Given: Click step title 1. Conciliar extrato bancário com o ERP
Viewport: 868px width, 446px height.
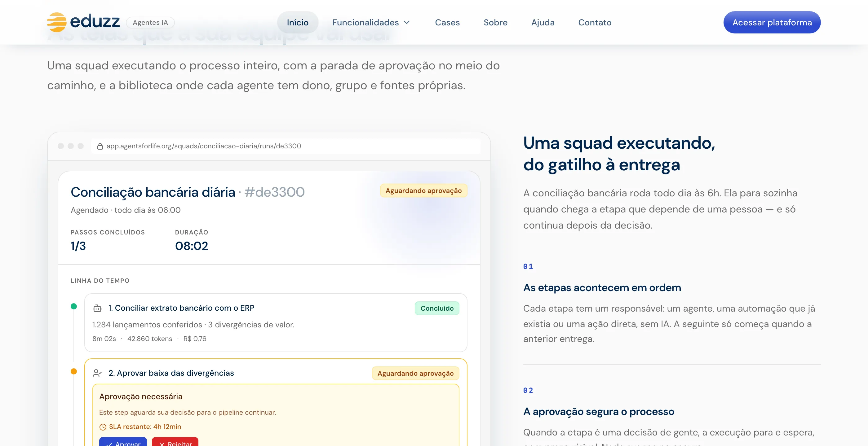Looking at the screenshot, I should tap(181, 308).
